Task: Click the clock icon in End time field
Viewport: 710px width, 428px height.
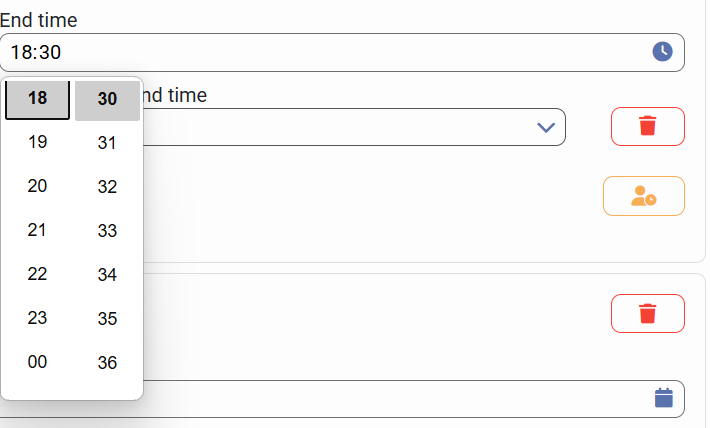Action: coord(662,52)
